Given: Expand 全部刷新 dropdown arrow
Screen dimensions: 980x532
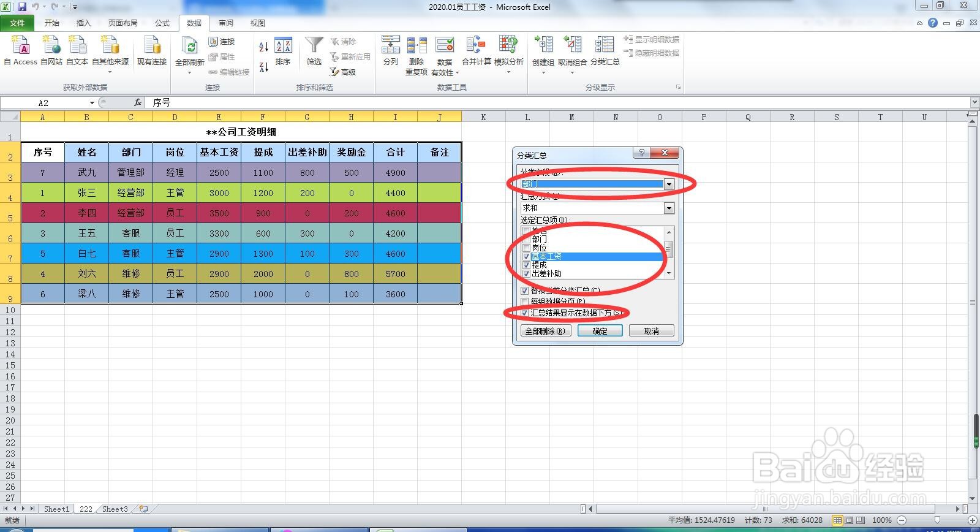Looking at the screenshot, I should tap(190, 72).
